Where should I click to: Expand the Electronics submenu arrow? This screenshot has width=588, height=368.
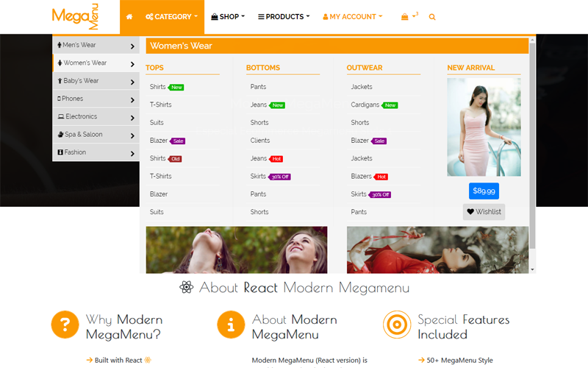132,118
